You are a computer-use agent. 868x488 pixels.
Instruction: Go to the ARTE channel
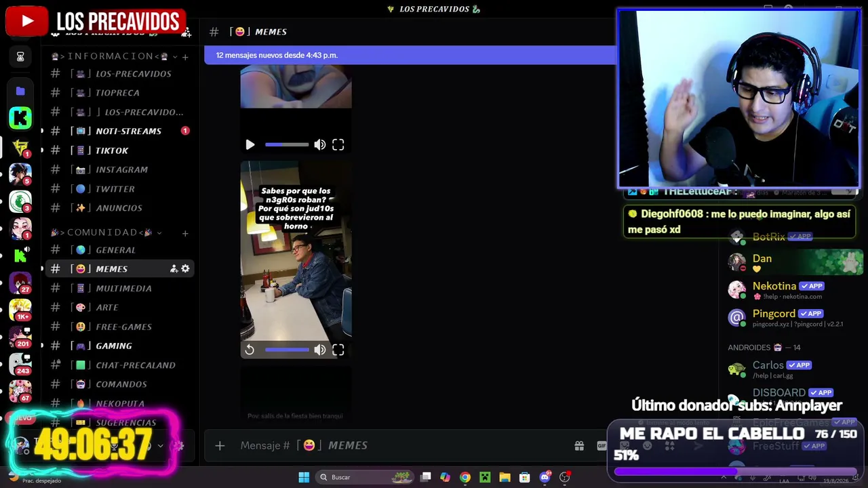[x=119, y=307]
